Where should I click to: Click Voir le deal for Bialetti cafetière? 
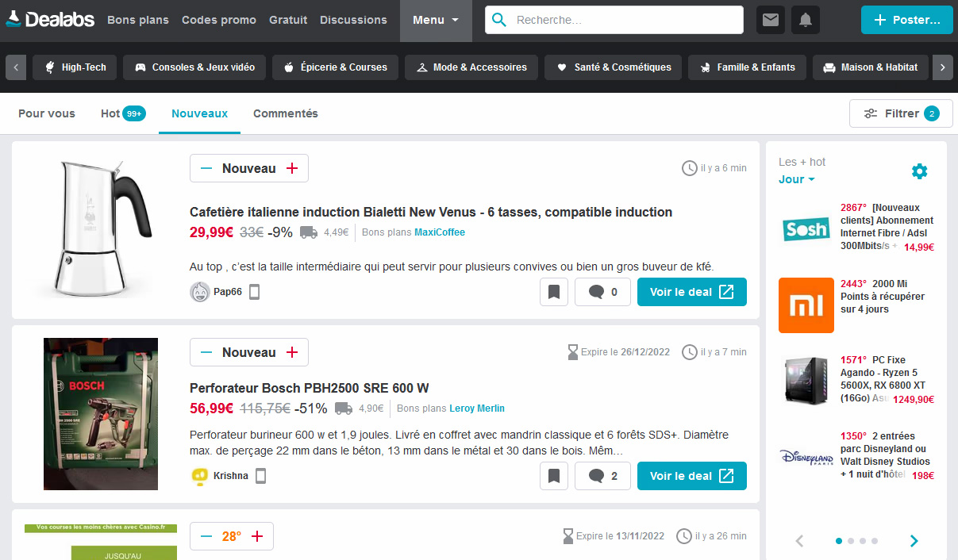click(692, 292)
